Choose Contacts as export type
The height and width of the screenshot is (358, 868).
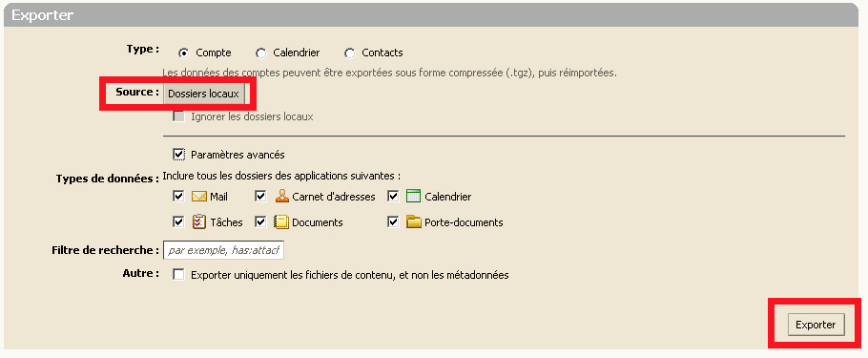click(349, 53)
